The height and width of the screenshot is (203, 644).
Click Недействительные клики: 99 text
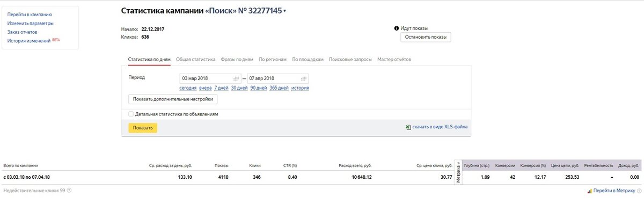(x=34, y=191)
